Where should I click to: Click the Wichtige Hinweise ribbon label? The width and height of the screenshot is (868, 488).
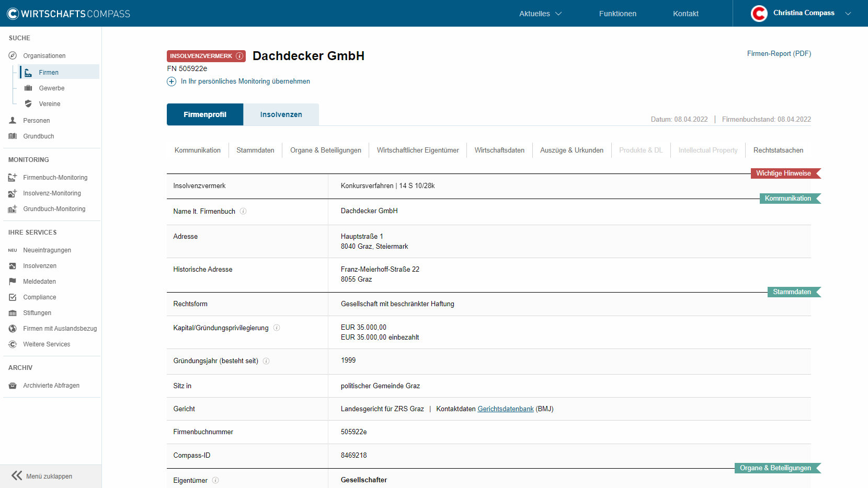click(x=785, y=173)
